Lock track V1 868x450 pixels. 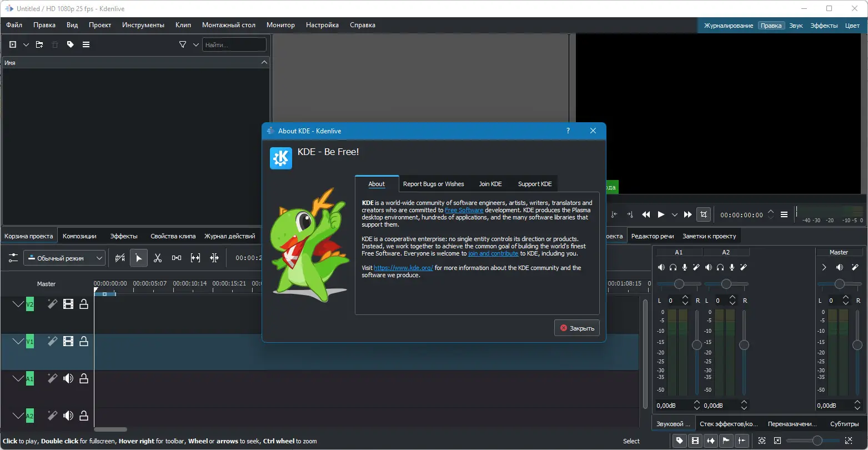(x=84, y=341)
